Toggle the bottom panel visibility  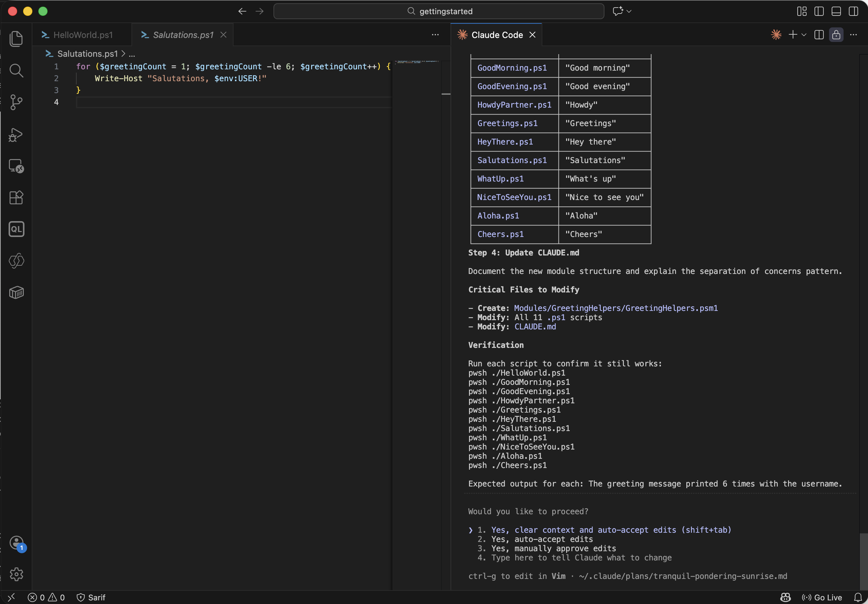coord(836,11)
